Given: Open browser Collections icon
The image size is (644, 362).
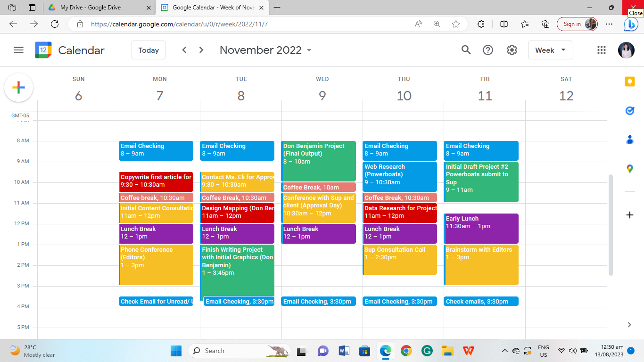Looking at the screenshot, I should pos(545,24).
